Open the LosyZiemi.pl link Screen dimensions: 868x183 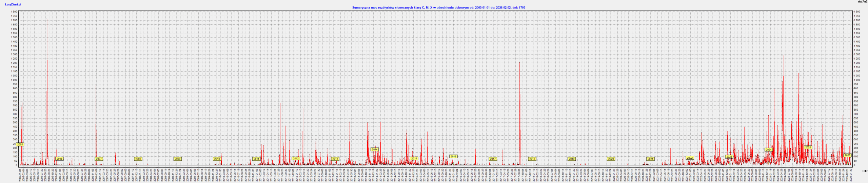coord(13,4)
